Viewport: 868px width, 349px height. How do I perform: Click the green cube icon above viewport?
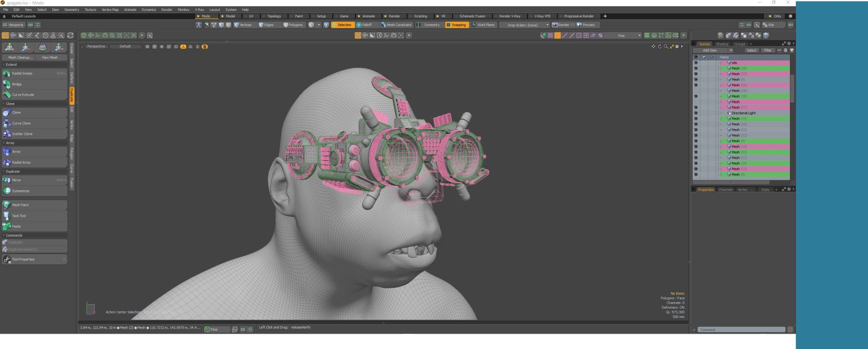(x=84, y=36)
